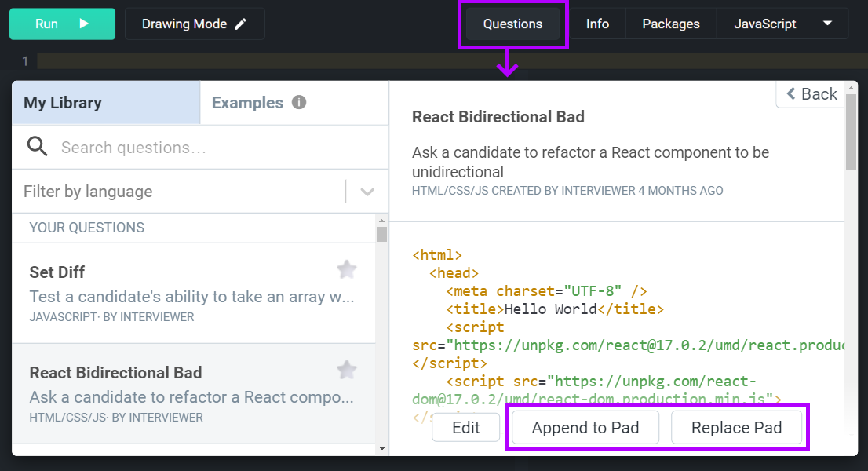Click line 1 in the code editor
This screenshot has width=868, height=471.
click(x=452, y=61)
